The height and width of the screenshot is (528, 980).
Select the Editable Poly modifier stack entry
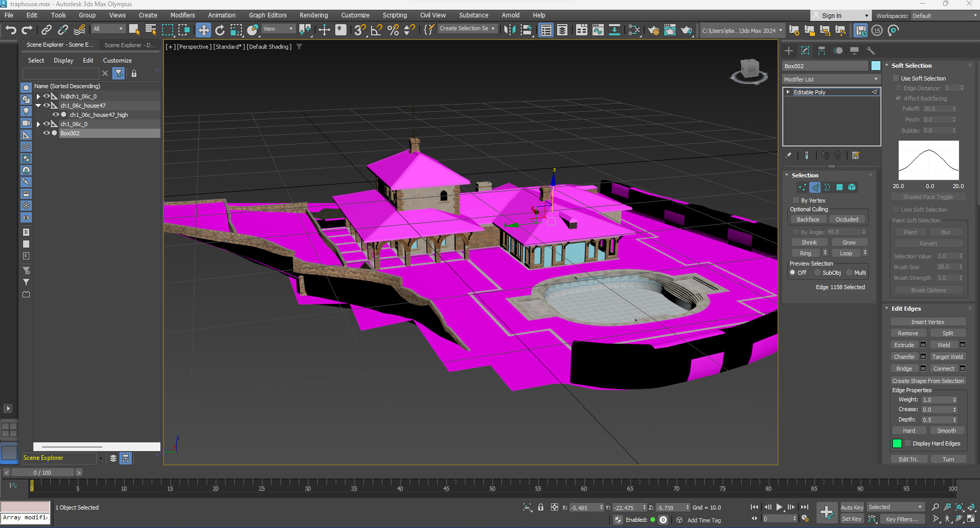(x=810, y=92)
